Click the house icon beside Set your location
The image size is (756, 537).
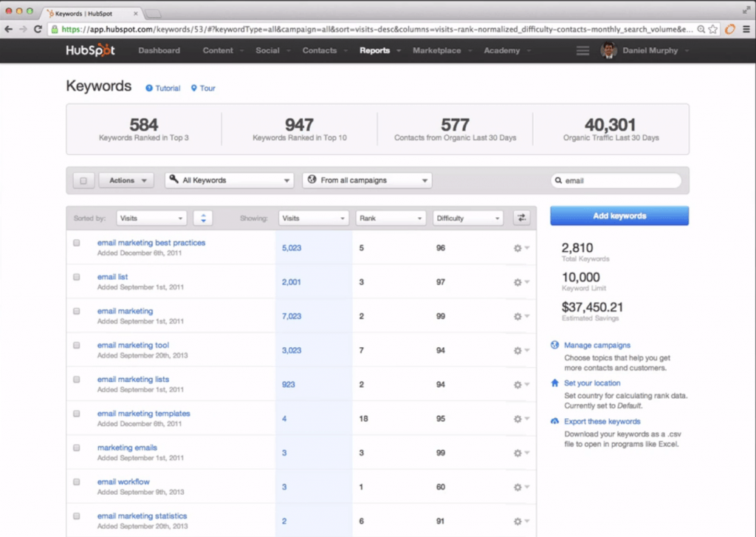click(555, 383)
